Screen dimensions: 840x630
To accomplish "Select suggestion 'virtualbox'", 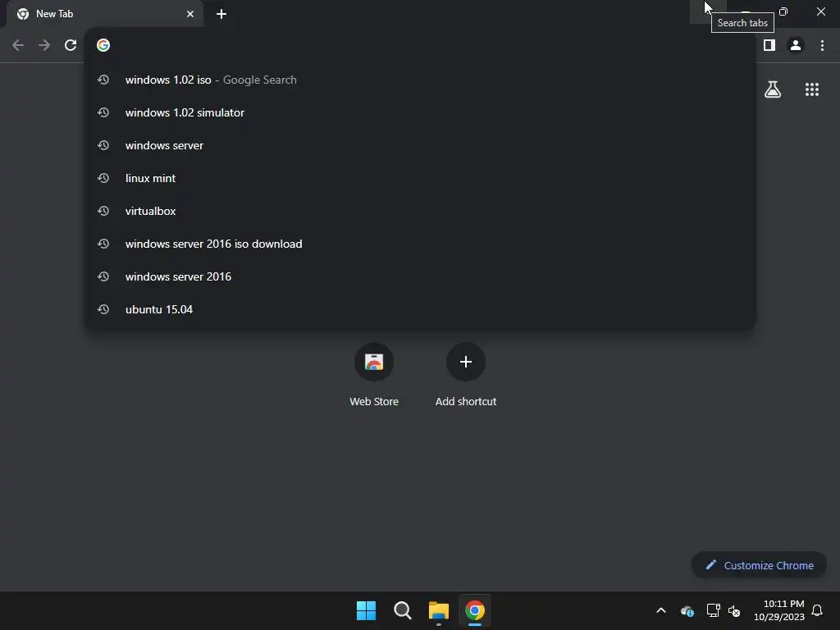I will click(420, 211).
